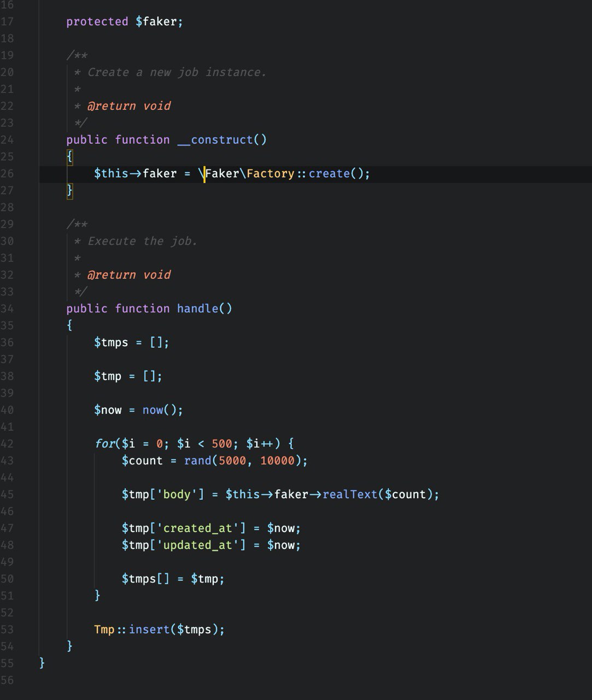The height and width of the screenshot is (700, 592).
Task: Click 'realText' method name
Action: pyautogui.click(x=350, y=494)
